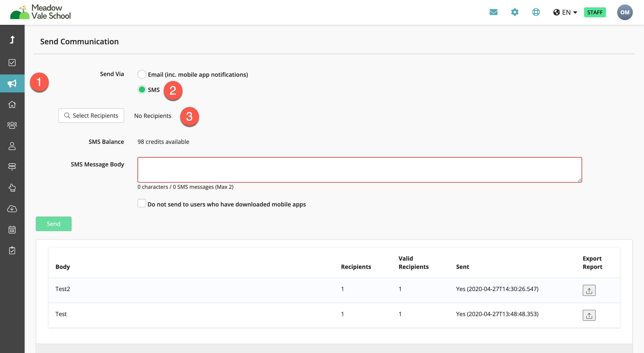Select Email send via radio button
The width and height of the screenshot is (644, 353).
coord(142,74)
